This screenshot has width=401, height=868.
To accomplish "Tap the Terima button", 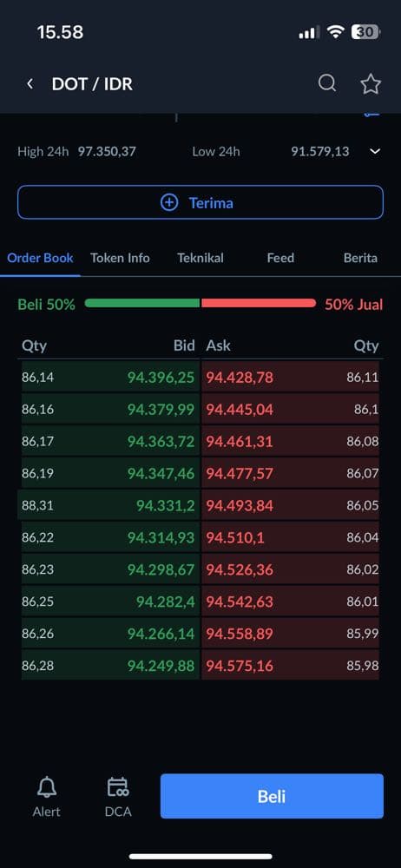I will [x=200, y=202].
